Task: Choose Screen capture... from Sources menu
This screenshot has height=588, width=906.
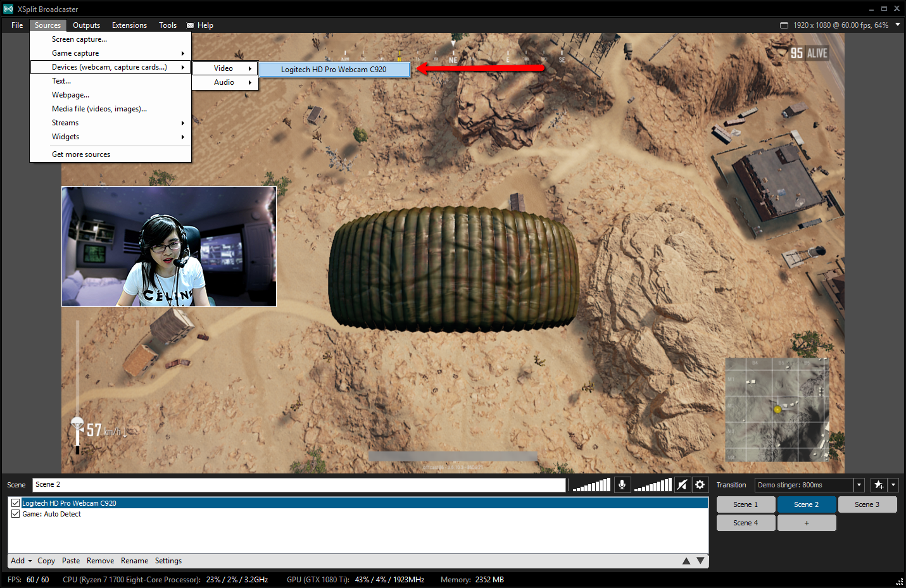Action: [111, 39]
